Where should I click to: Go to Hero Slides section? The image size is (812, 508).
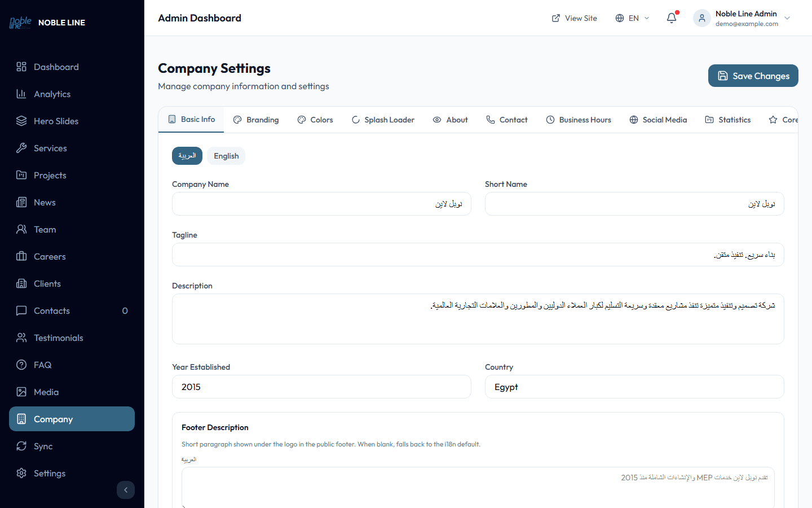point(72,121)
